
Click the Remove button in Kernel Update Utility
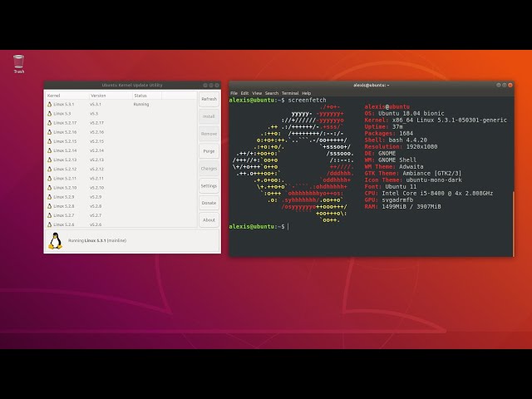(209, 134)
